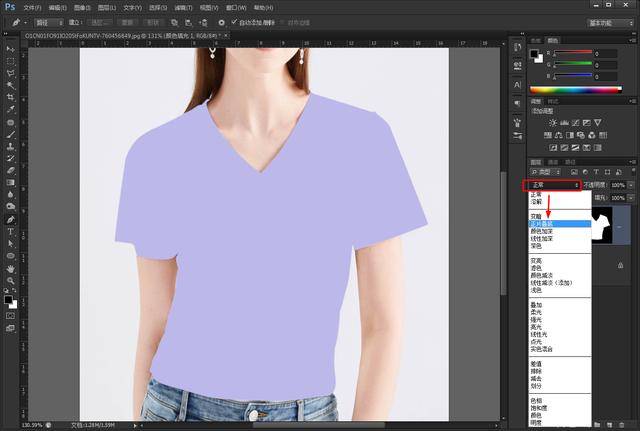Click the 选区 make selection button
Screen dimensions: 640x431
coord(100,23)
